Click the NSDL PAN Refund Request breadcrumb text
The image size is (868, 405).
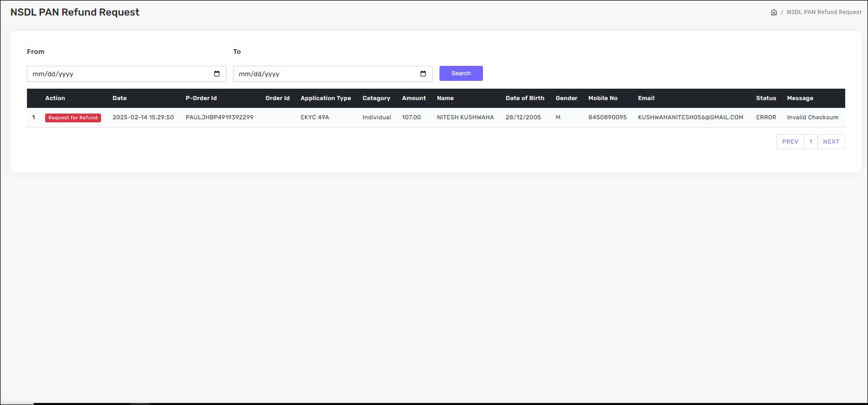pyautogui.click(x=824, y=12)
